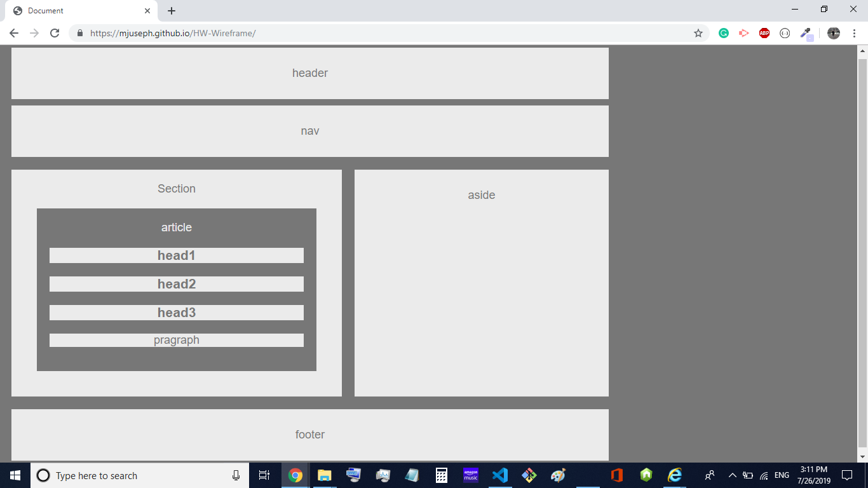The image size is (868, 488).
Task: Open the Grammarly extension
Action: click(724, 33)
